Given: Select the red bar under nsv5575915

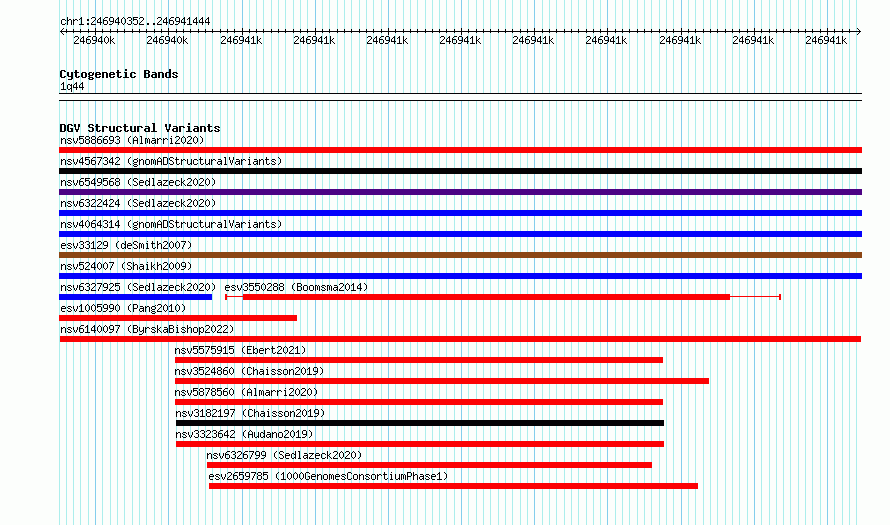Looking at the screenshot, I should [419, 360].
